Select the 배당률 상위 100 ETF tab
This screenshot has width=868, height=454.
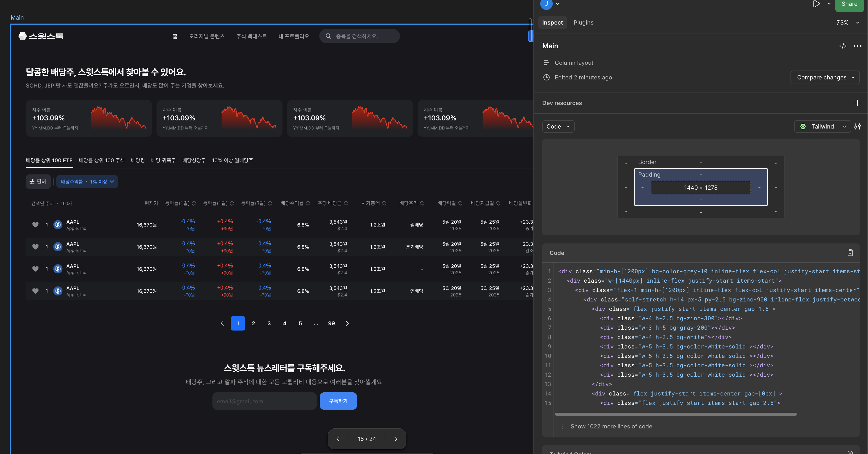49,161
